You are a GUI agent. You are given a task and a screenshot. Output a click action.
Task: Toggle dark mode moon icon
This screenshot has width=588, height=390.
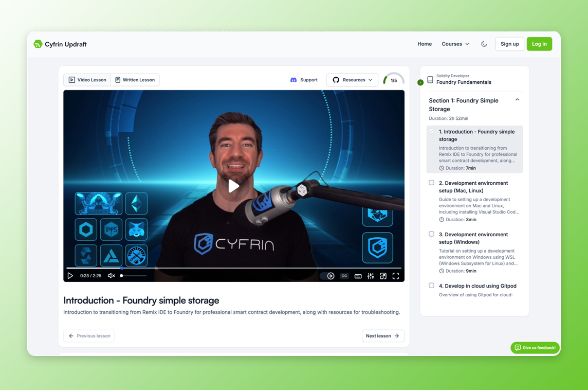tap(484, 44)
